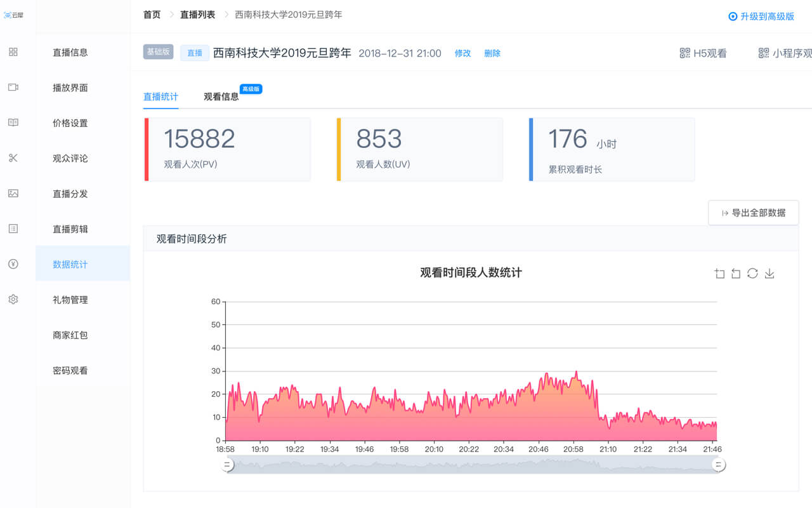
Task: Select the chart area zoom icon
Action: click(719, 274)
